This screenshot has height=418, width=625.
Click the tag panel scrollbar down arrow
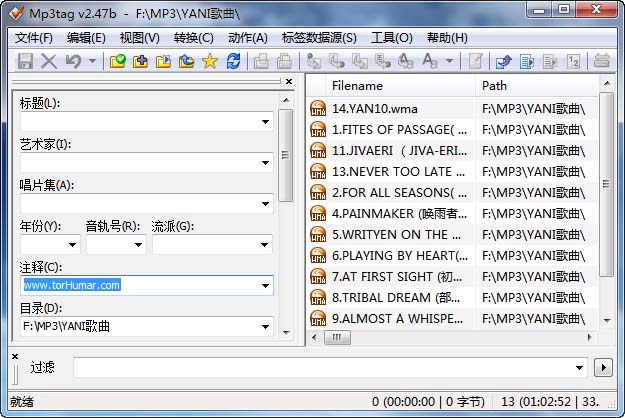pyautogui.click(x=286, y=332)
